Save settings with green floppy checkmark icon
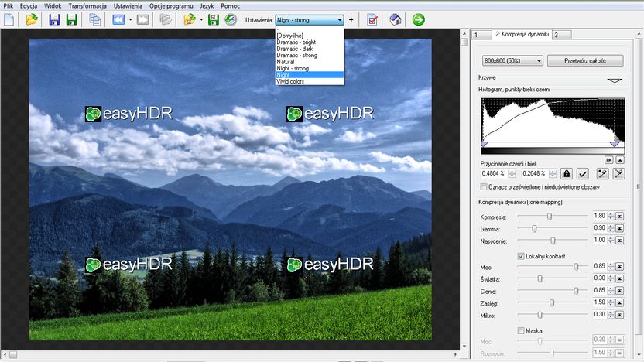The height and width of the screenshot is (362, 644). coord(213,19)
